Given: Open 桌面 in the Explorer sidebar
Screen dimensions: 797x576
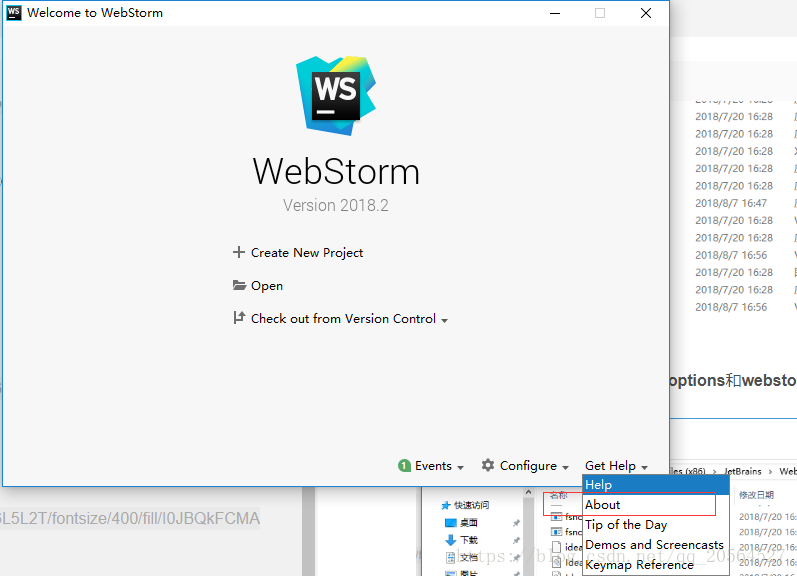Looking at the screenshot, I should pos(462,523).
